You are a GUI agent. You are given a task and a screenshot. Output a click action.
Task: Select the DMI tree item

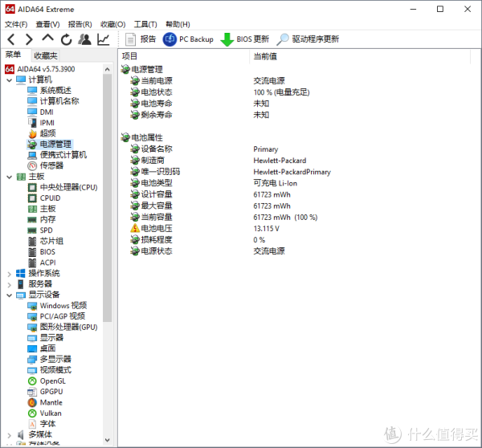pos(40,112)
